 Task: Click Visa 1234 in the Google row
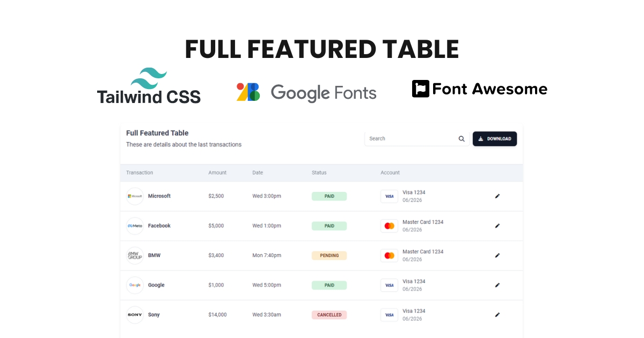pyautogui.click(x=414, y=281)
